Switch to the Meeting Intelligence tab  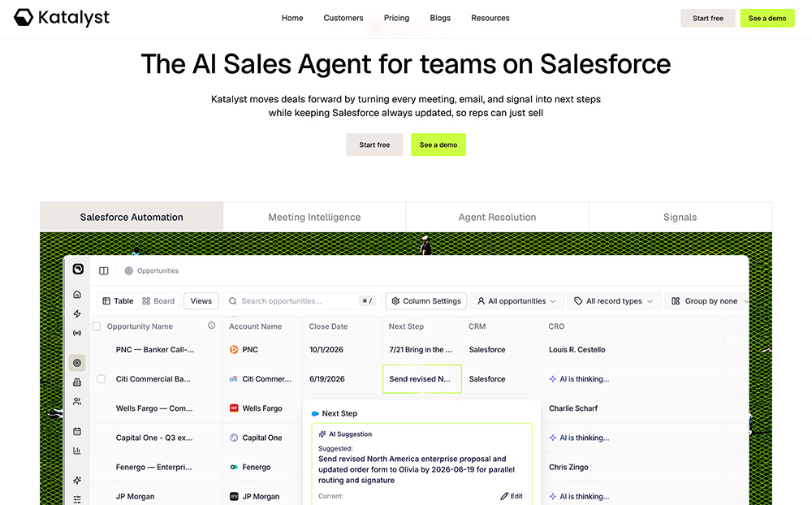(x=314, y=217)
